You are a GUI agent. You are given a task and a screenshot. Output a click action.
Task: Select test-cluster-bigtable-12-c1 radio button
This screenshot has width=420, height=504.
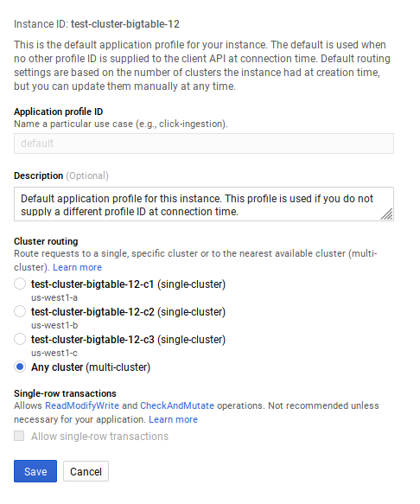(20, 284)
